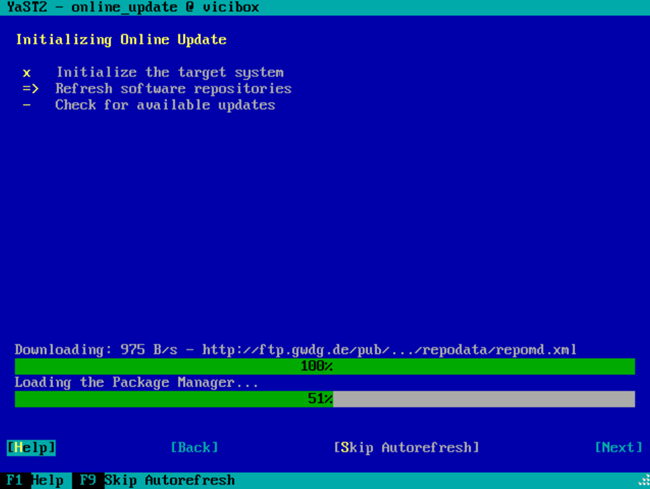
Task: Click F1 Help in the function key bar
Action: [x=32, y=480]
